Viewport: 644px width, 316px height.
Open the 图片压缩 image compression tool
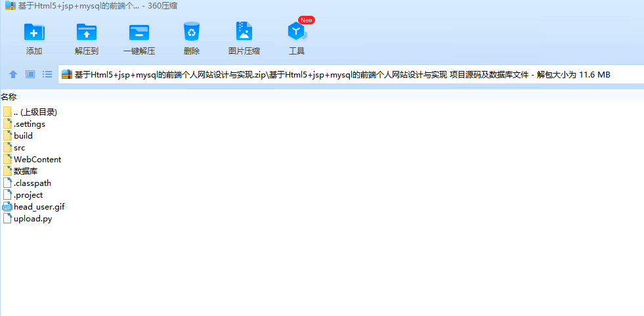point(244,32)
